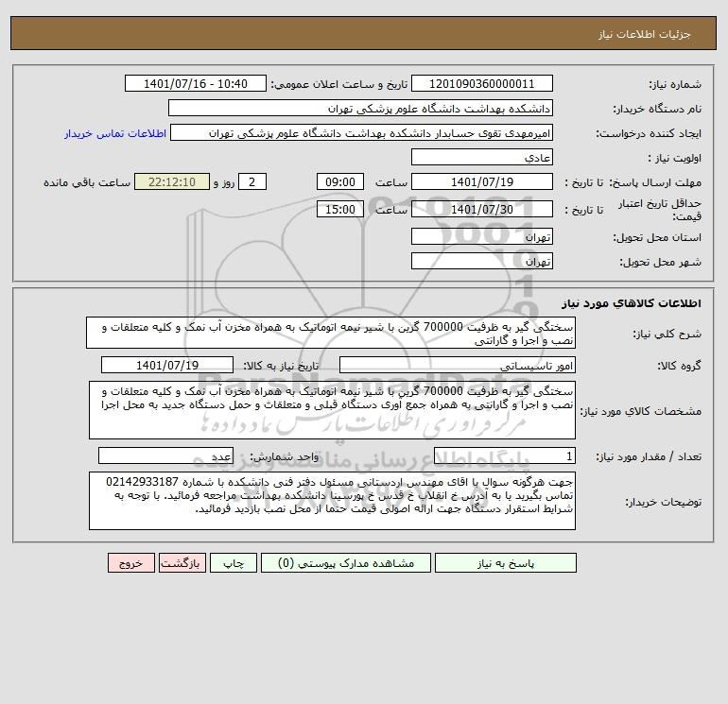Open مشاهده مدارک پیوستی (0) button
728x704 pixels.
[x=345, y=563]
